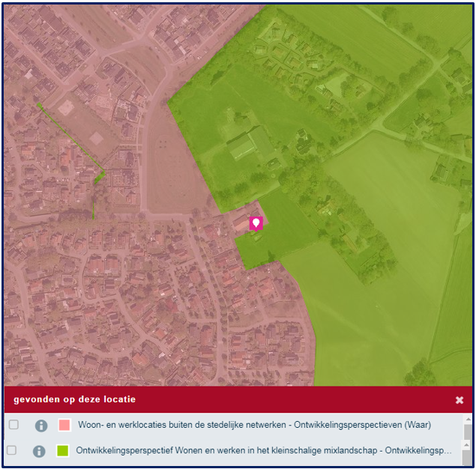Click the pink location marker on the map
This screenshot has height=469, width=476.
256,224
